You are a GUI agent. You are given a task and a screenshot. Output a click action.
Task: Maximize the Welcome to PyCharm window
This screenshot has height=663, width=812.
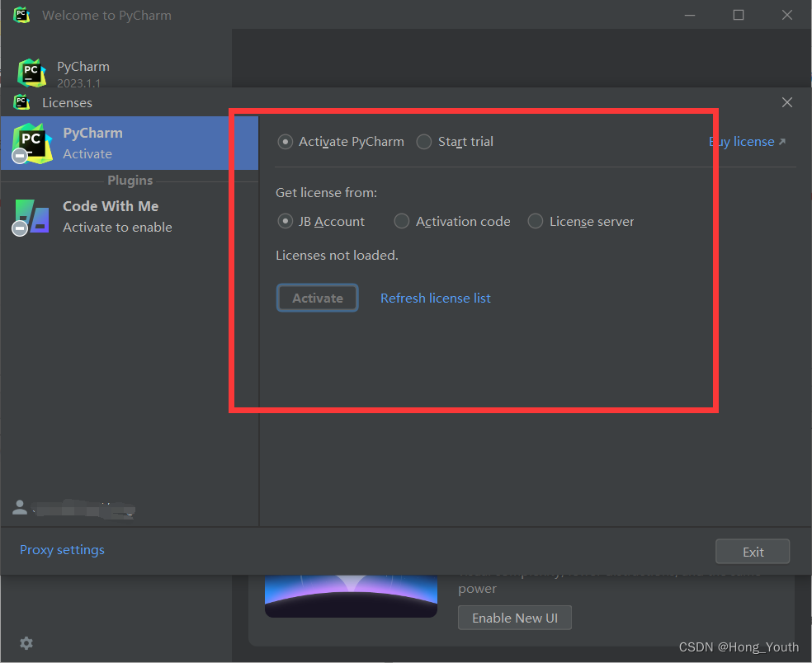739,15
